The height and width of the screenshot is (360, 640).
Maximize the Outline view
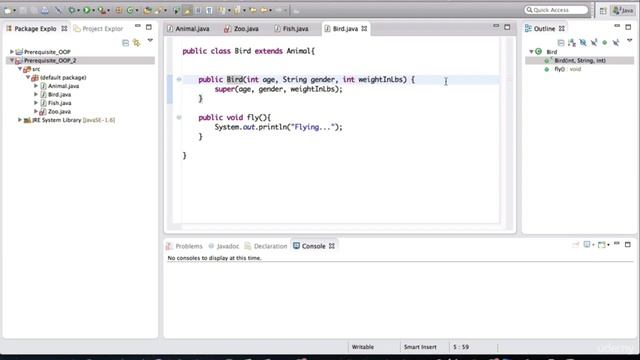(628, 27)
